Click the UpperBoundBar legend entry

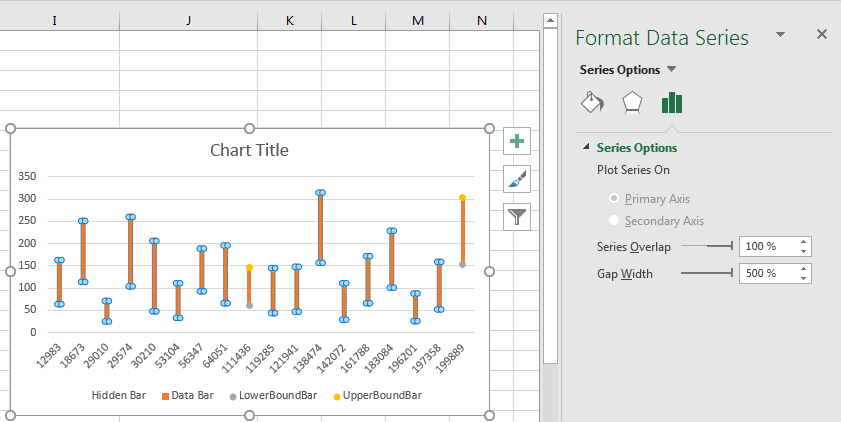point(378,396)
